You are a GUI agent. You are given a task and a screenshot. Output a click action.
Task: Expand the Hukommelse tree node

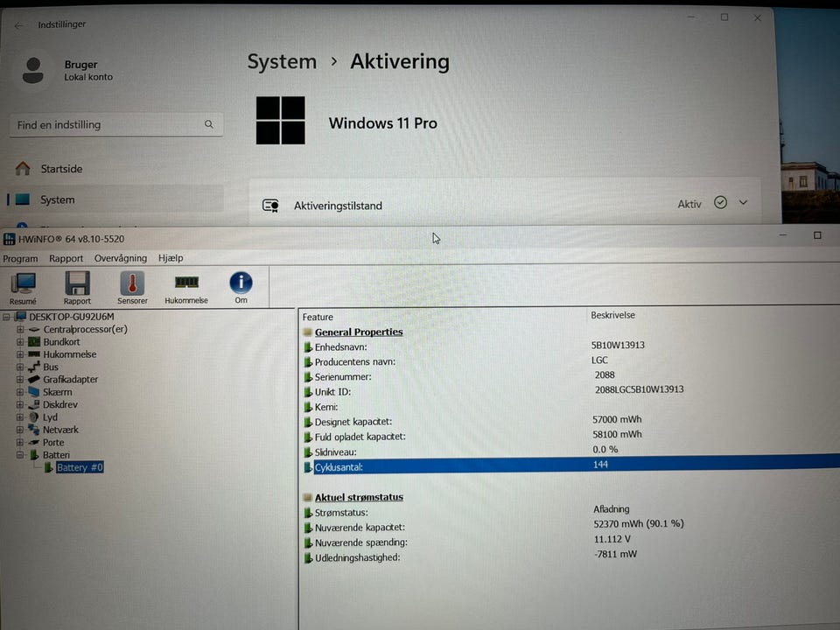click(x=20, y=354)
